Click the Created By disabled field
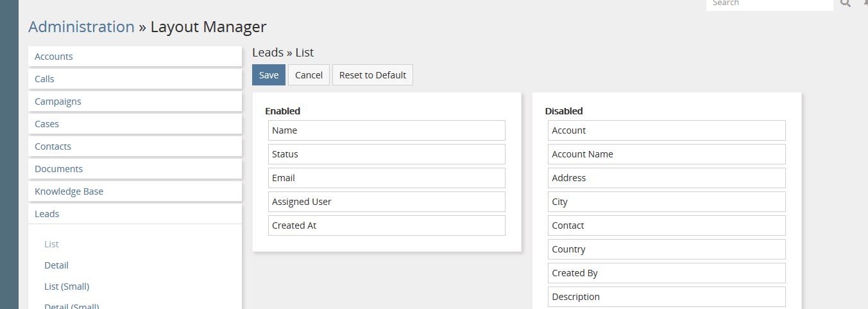868x309 pixels. click(x=666, y=273)
